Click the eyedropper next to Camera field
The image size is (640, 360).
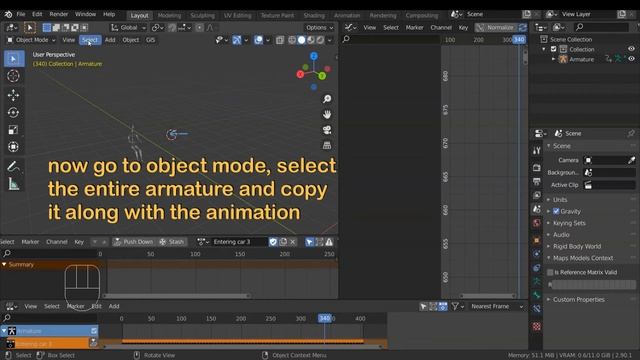click(x=631, y=160)
